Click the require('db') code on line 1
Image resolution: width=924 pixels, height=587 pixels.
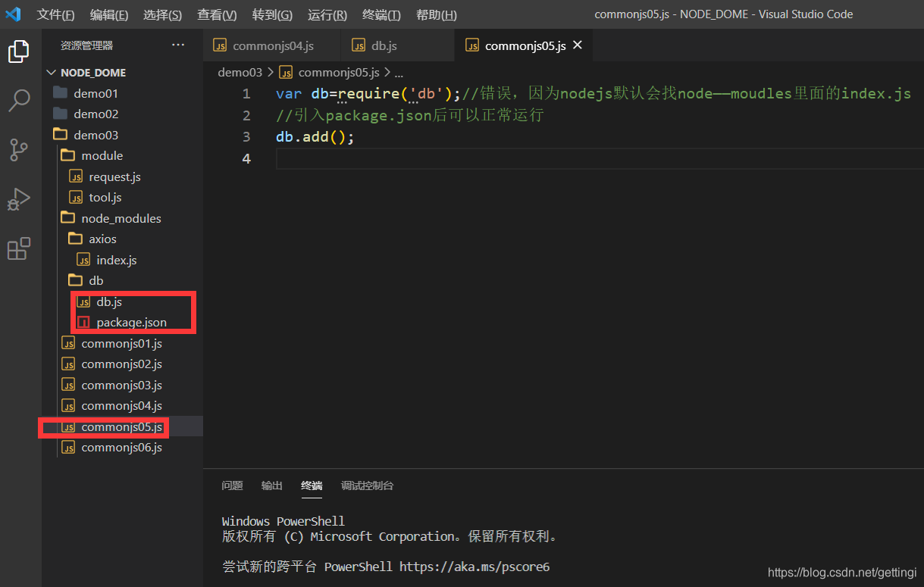[x=396, y=94]
